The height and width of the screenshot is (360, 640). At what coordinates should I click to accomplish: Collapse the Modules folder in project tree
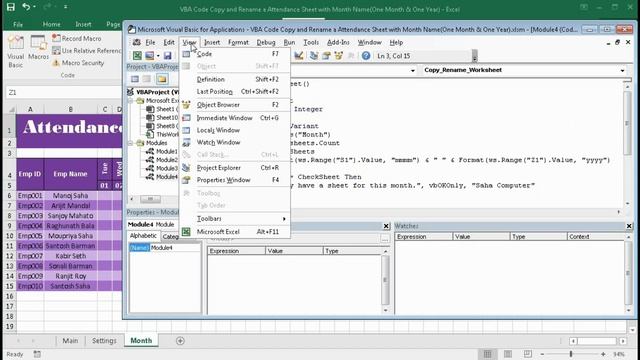click(x=131, y=143)
